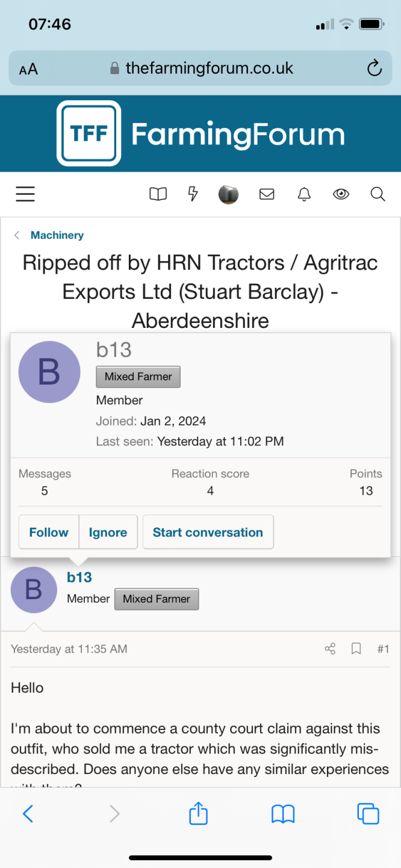Screen dimensions: 401x868
Task: Share this post using the share icon
Action: point(329,649)
